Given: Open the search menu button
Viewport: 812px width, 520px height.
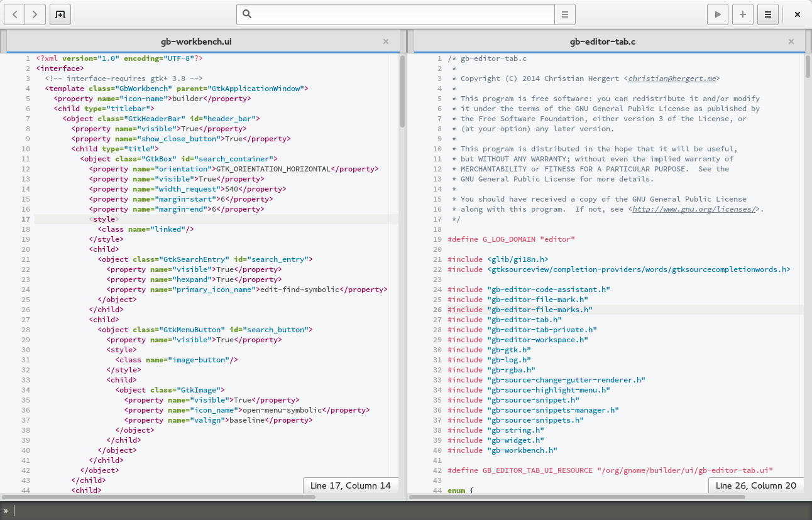Looking at the screenshot, I should point(565,14).
